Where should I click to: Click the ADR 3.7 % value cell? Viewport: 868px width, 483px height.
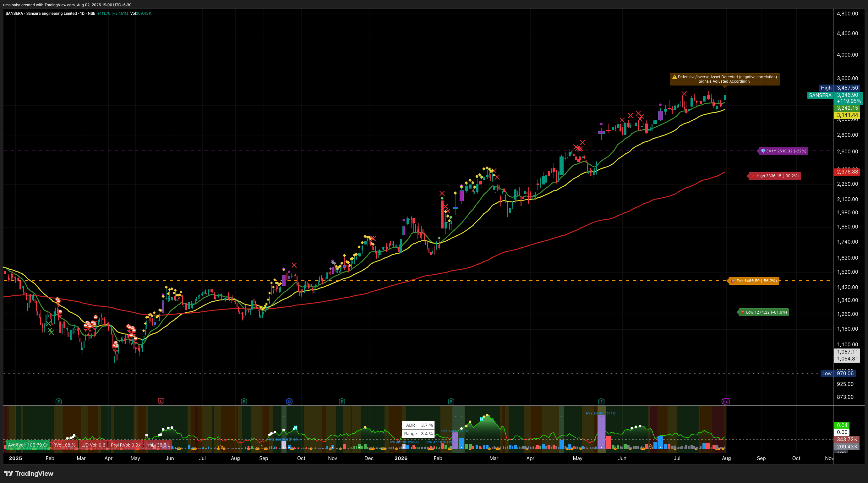pos(427,425)
